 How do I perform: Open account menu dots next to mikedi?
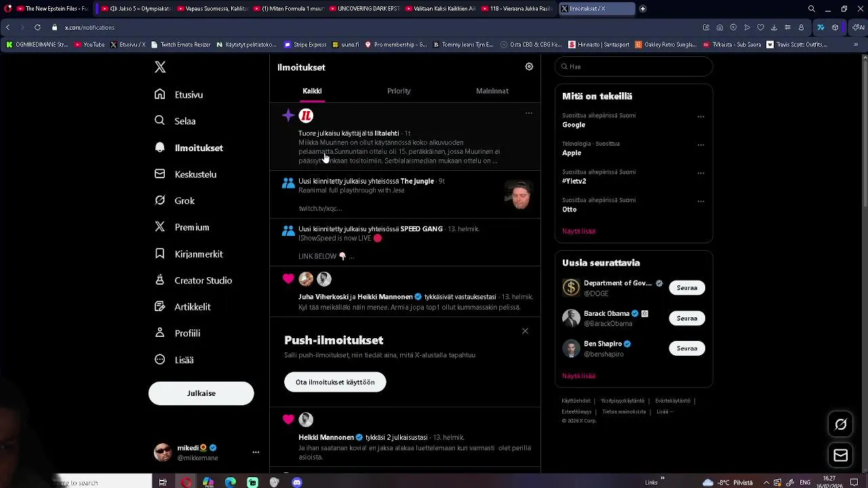pyautogui.click(x=256, y=452)
